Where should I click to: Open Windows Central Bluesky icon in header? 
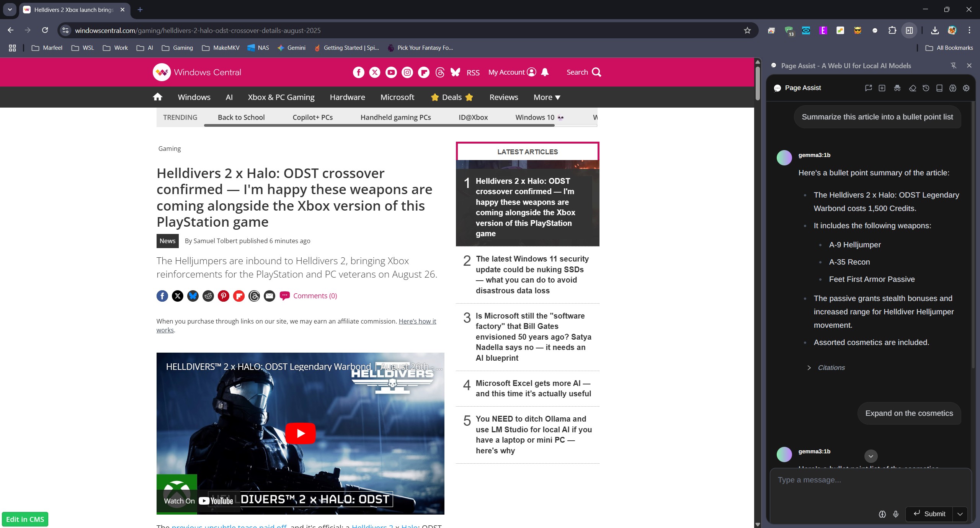point(455,72)
